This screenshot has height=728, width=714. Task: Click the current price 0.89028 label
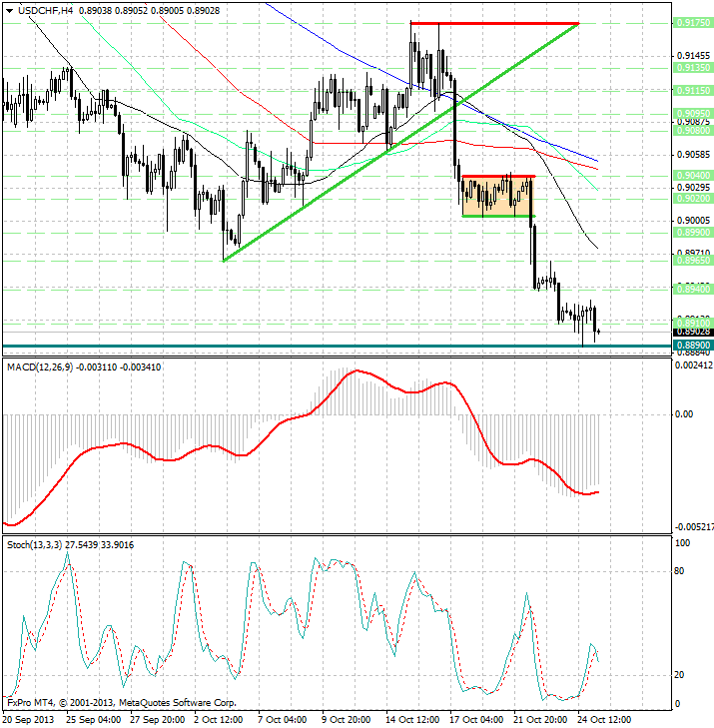tap(693, 332)
